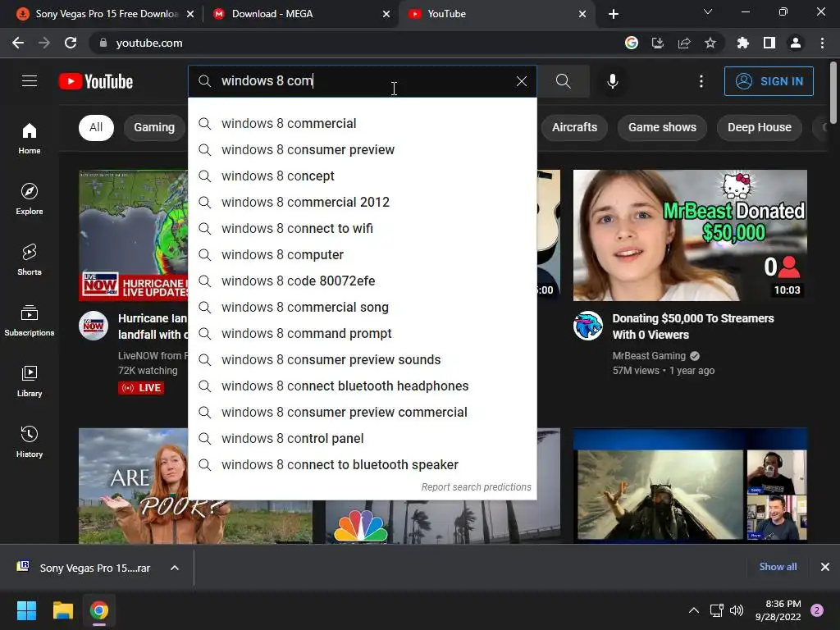Open the Extensions puzzle icon
840x630 pixels.
click(x=742, y=43)
